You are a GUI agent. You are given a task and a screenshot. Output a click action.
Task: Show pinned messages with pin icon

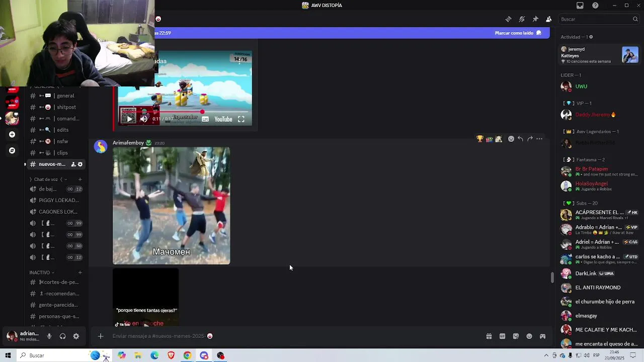(x=535, y=19)
